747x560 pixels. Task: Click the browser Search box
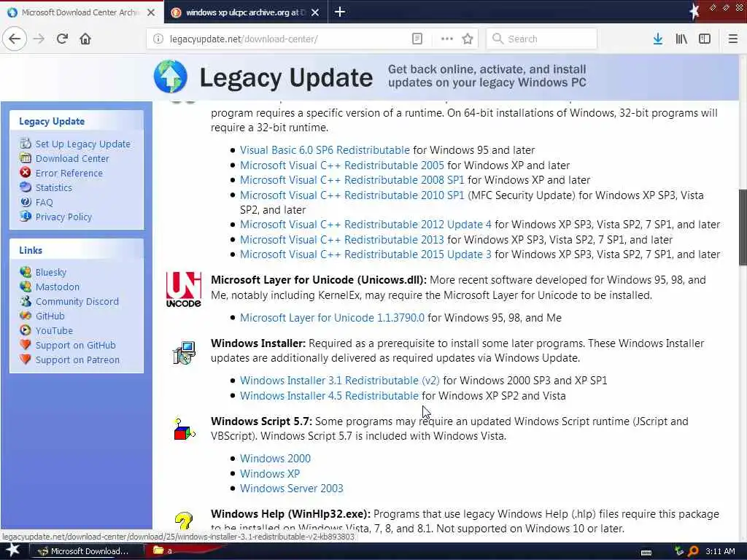(542, 39)
